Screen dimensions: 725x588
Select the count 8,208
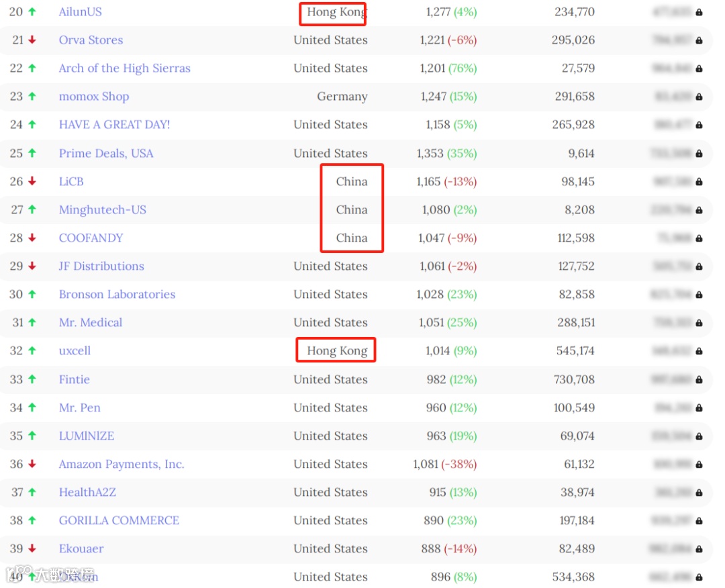(x=579, y=210)
